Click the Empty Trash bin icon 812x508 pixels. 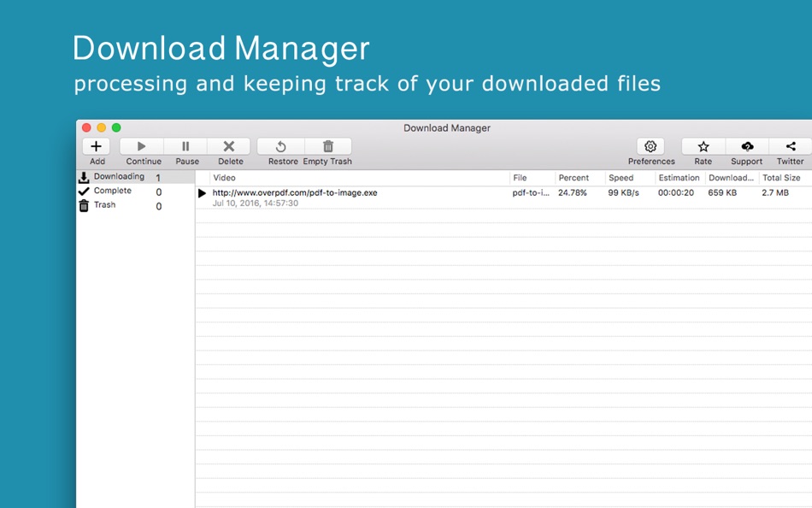tap(328, 146)
